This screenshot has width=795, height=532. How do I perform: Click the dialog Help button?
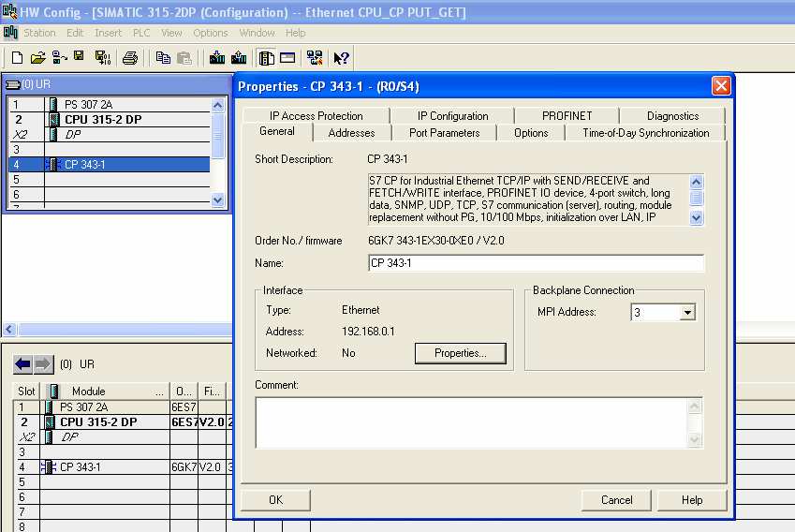[692, 500]
